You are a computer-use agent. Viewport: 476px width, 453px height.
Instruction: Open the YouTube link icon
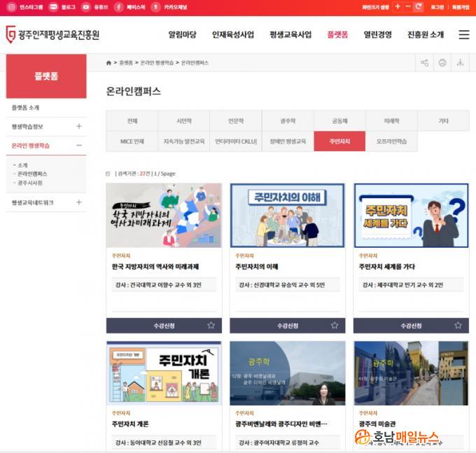point(86,7)
